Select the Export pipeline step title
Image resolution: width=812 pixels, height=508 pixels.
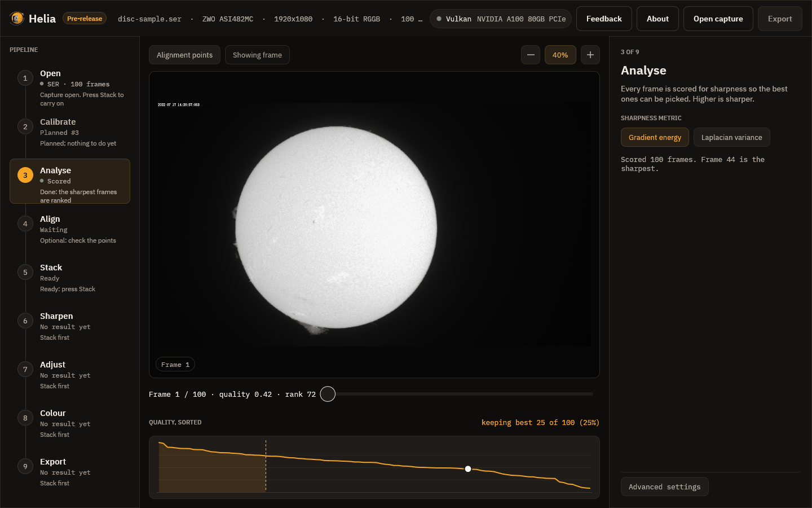pos(53,462)
